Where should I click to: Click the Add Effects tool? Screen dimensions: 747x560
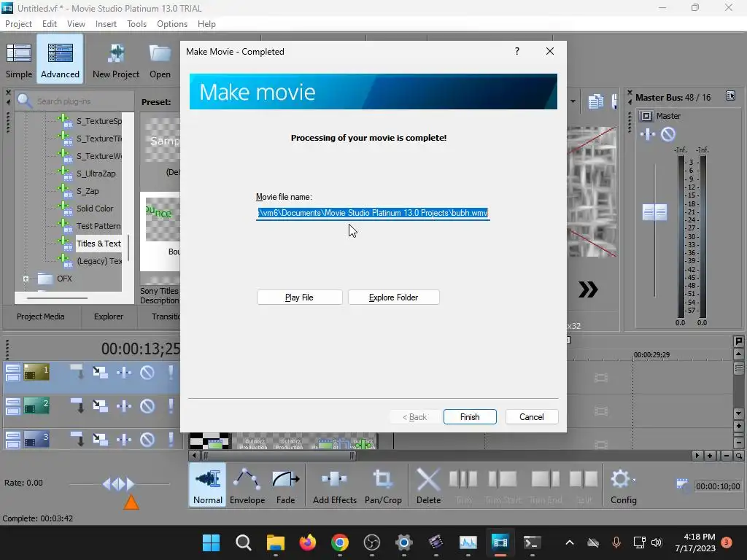(x=334, y=486)
